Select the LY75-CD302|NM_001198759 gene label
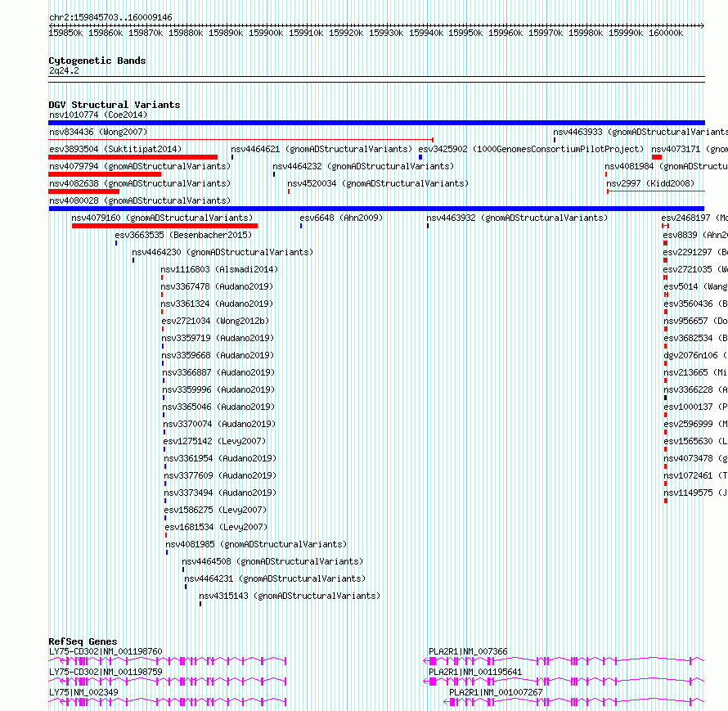The width and height of the screenshot is (728, 711). coord(106,672)
